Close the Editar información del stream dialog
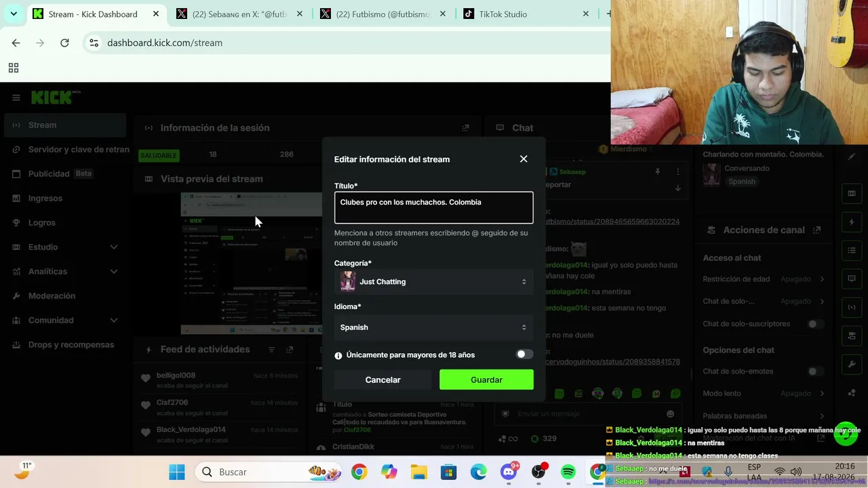868x488 pixels. (524, 159)
